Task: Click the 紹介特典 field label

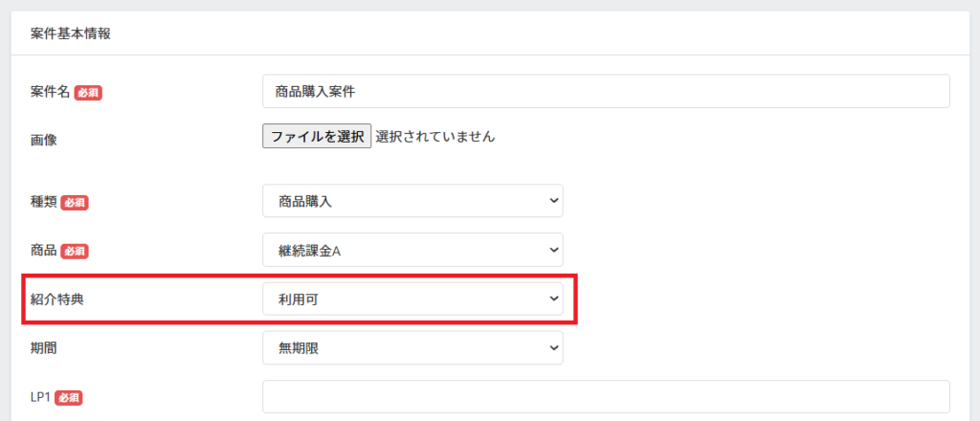Action: 56,299
